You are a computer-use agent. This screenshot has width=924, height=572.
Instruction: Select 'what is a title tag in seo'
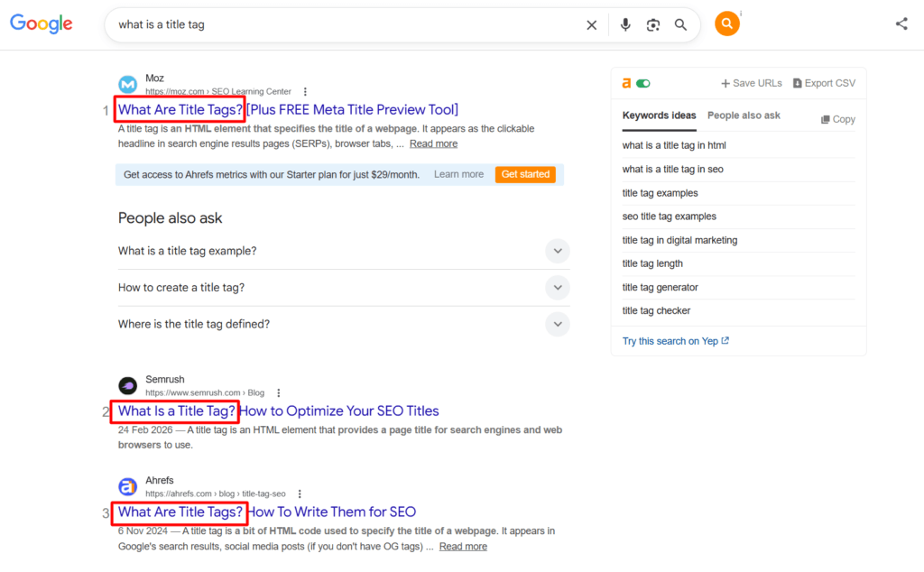pos(673,169)
